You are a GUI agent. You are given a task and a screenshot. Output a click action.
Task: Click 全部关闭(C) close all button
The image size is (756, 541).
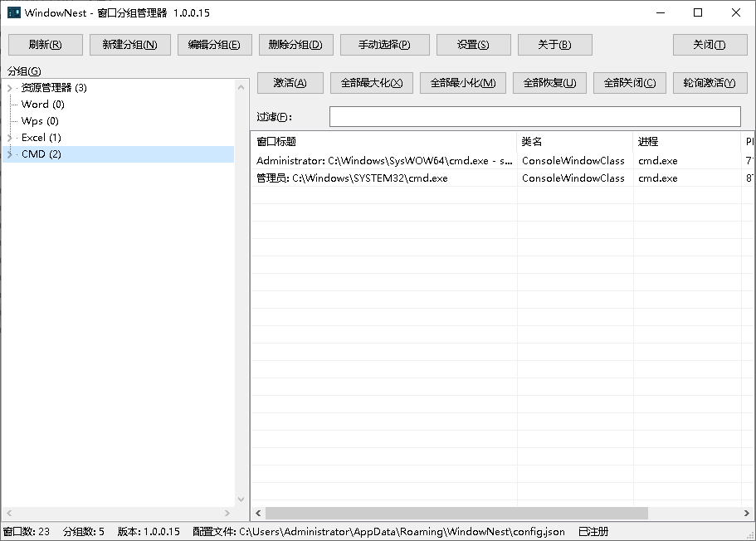point(630,83)
